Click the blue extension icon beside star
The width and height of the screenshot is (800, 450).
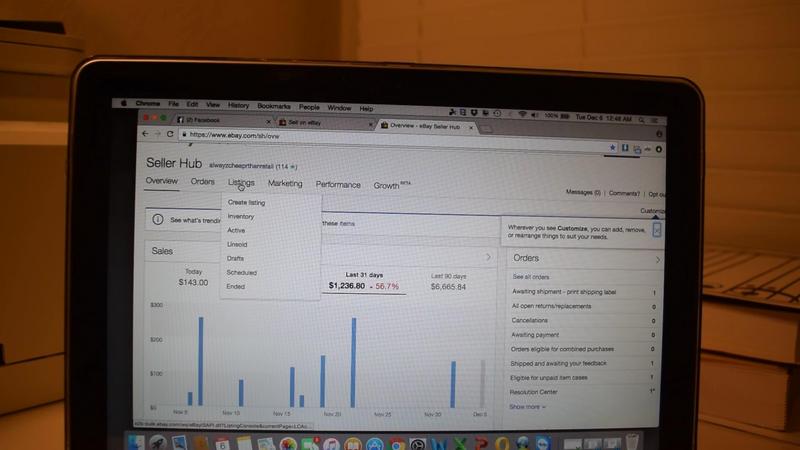pos(624,148)
